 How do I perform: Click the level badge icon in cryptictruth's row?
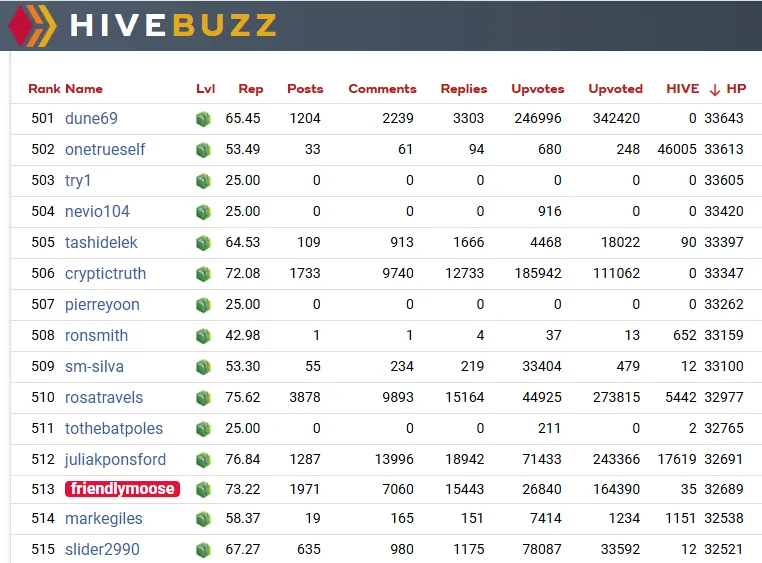coord(203,273)
